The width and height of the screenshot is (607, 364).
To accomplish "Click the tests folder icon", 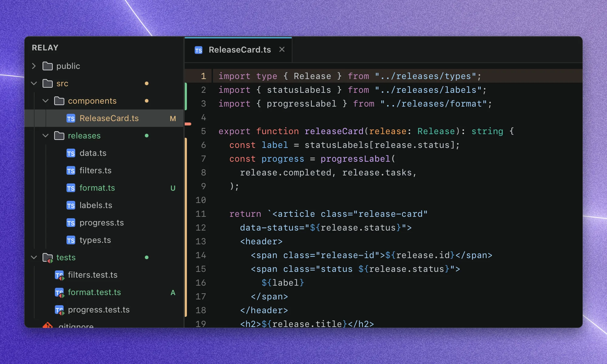I will 48,258.
